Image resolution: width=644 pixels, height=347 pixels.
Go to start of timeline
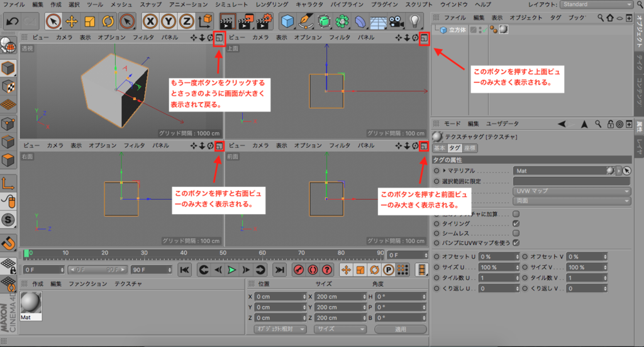[185, 270]
